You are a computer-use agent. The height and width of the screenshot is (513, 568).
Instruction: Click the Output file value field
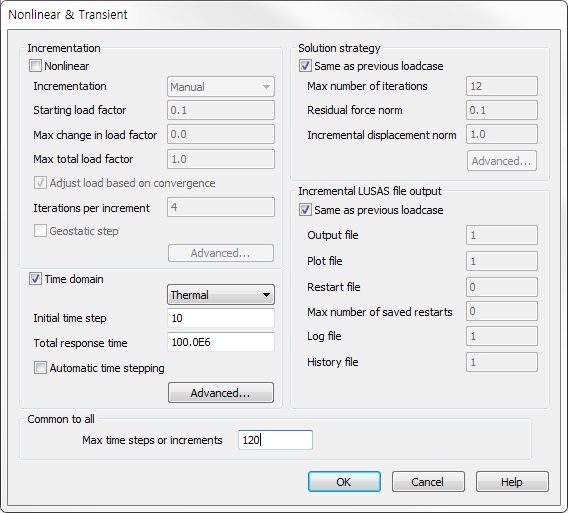coord(502,235)
